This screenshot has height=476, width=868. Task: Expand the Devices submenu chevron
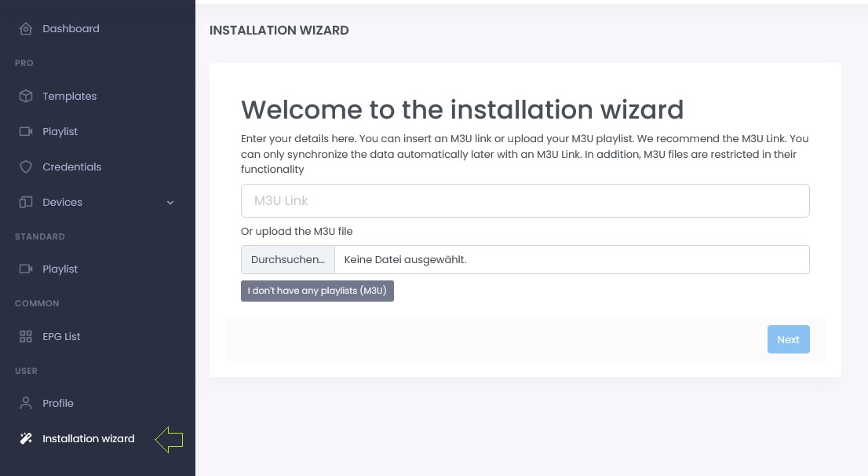[170, 203]
